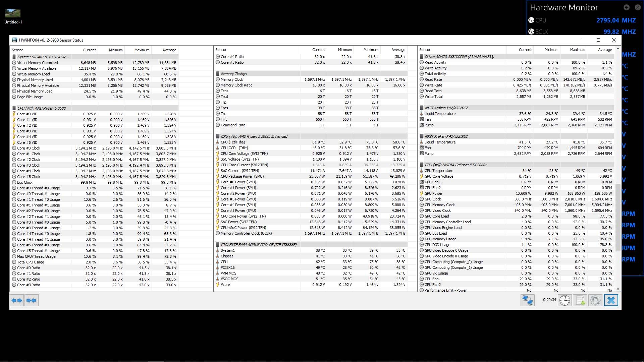Click the shrink columns arrows button
The width and height of the screenshot is (644, 362).
pos(31,300)
